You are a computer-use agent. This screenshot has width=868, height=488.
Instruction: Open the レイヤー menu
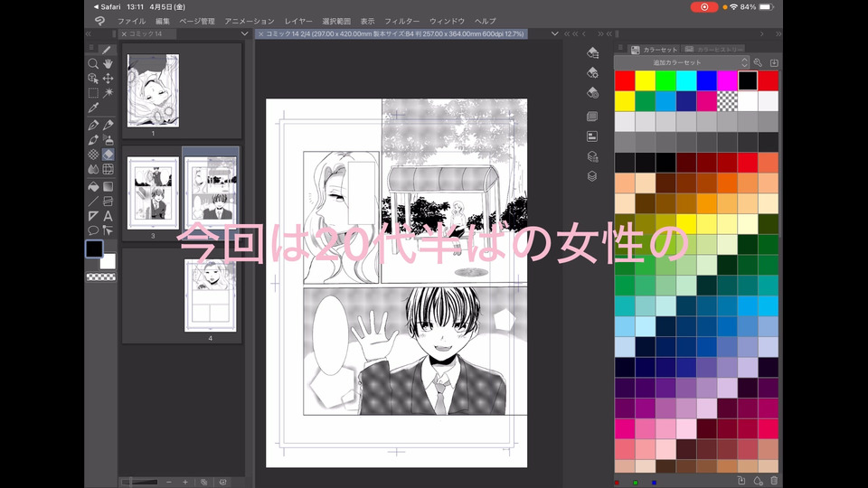[x=298, y=21]
